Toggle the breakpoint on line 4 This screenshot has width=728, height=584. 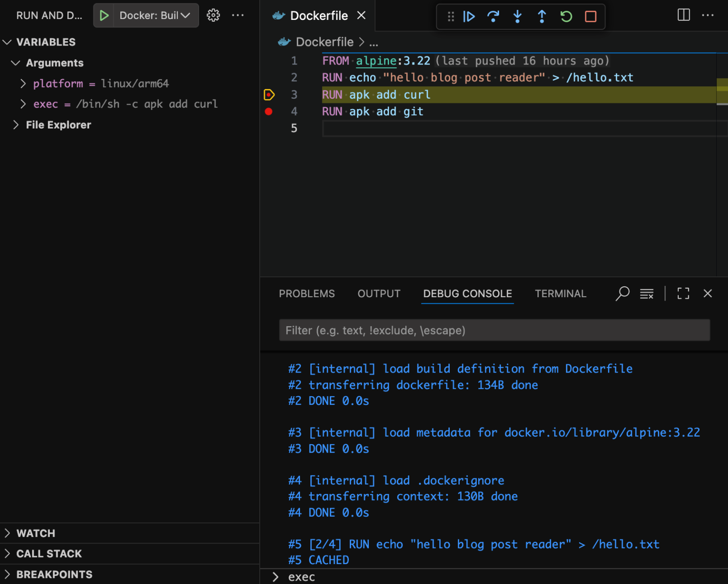pos(269,111)
